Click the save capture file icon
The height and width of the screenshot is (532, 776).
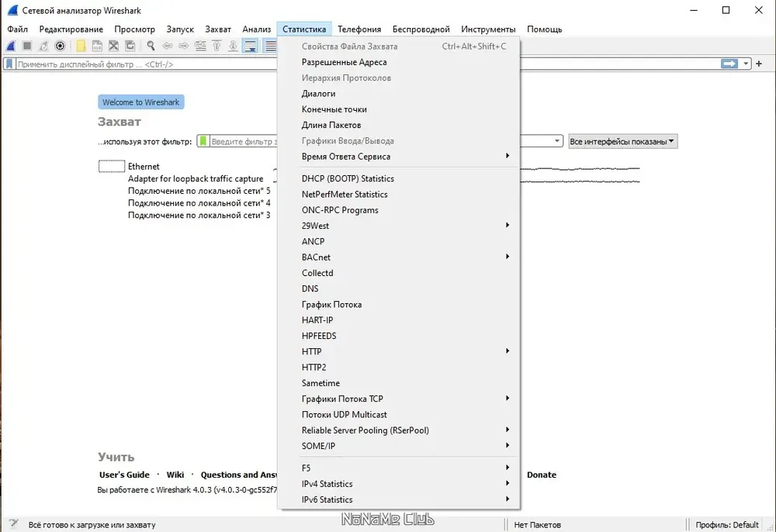click(x=98, y=47)
